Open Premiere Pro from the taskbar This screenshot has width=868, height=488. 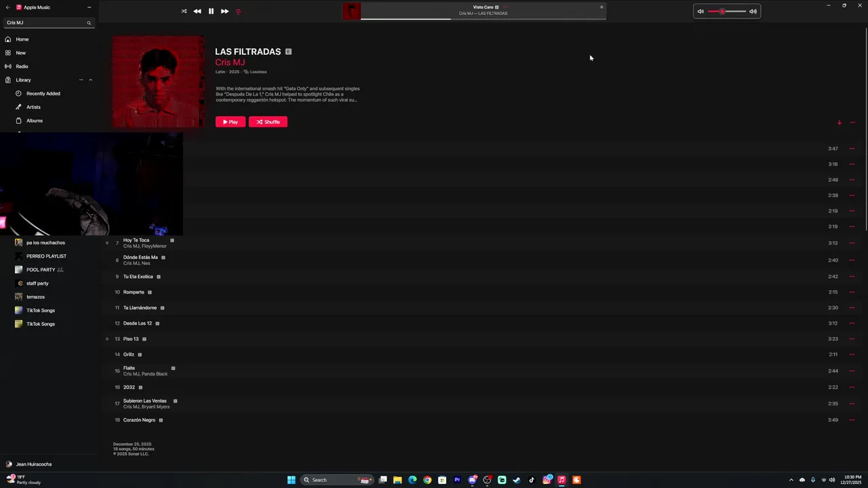pos(457,480)
